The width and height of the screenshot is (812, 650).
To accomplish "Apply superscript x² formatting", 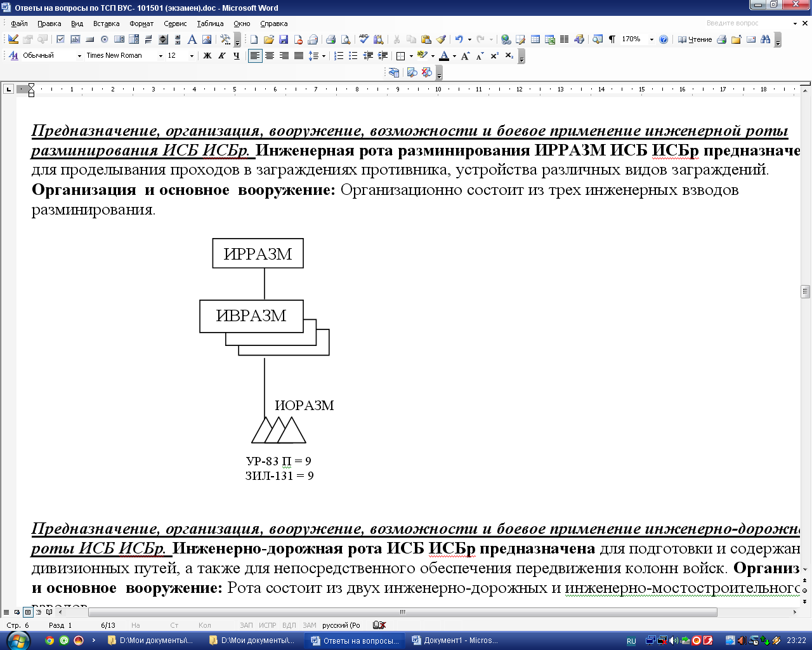I will pos(494,56).
